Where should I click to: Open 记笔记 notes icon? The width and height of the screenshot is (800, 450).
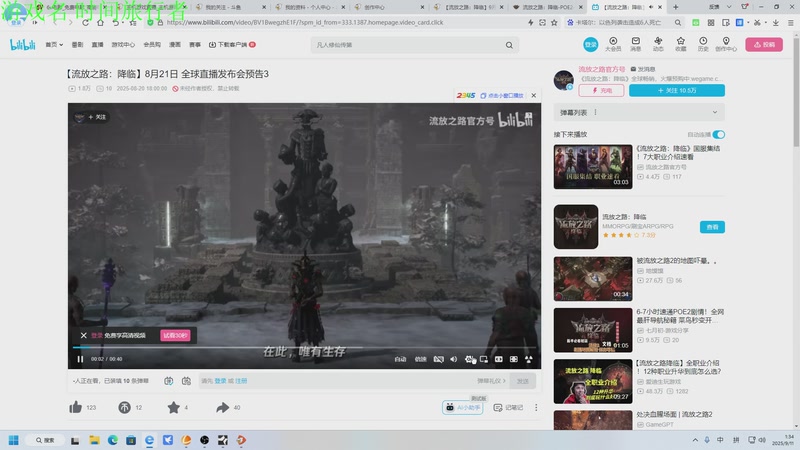508,407
